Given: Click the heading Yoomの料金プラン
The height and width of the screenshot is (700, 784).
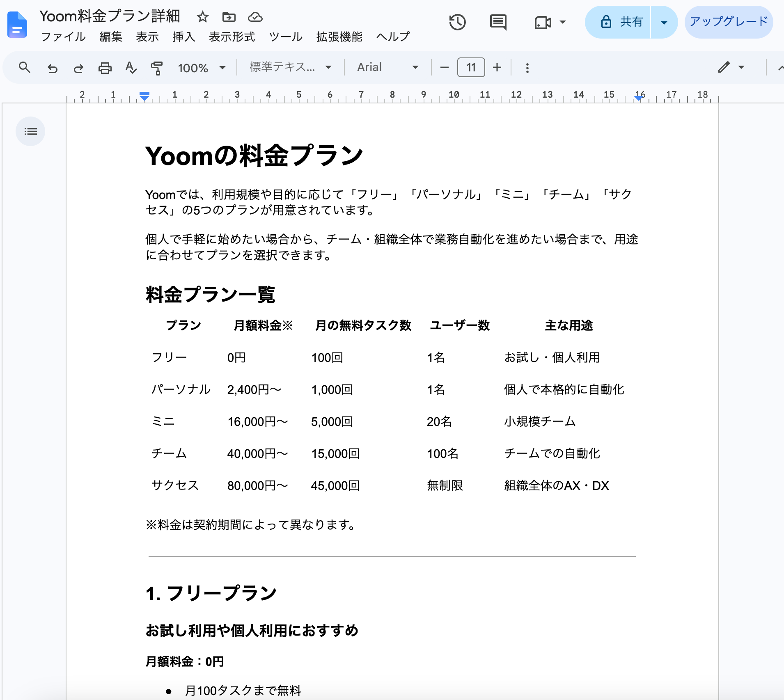Looking at the screenshot, I should 254,156.
